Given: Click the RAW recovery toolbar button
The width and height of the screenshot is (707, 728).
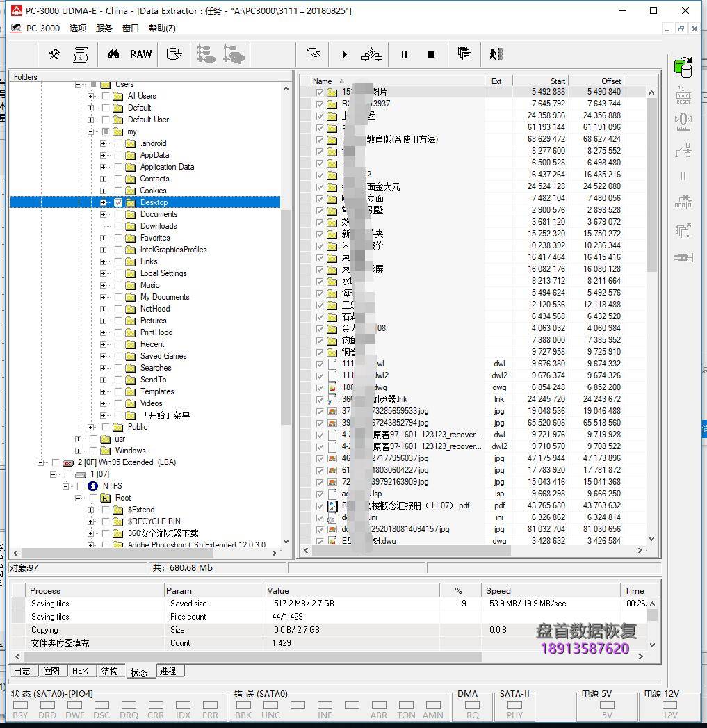Looking at the screenshot, I should (x=140, y=54).
